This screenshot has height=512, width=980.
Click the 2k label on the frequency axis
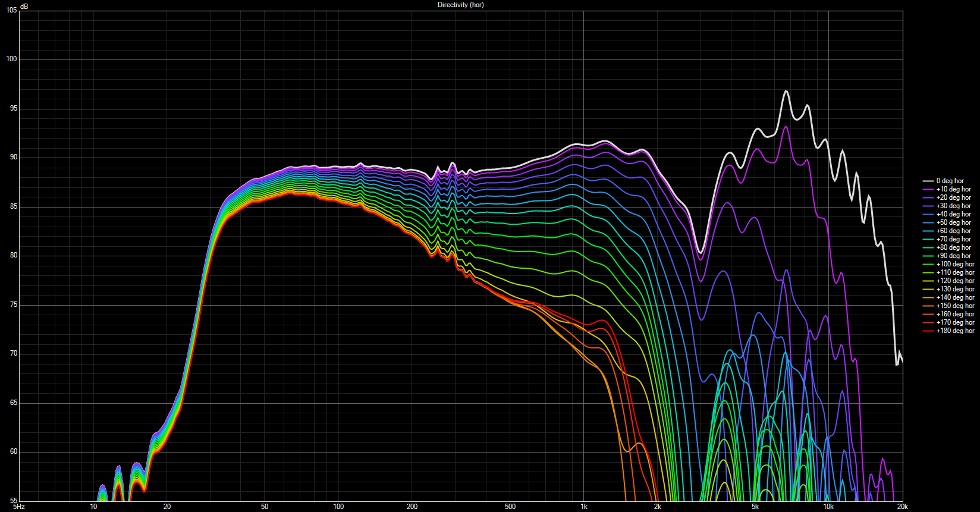tap(658, 507)
